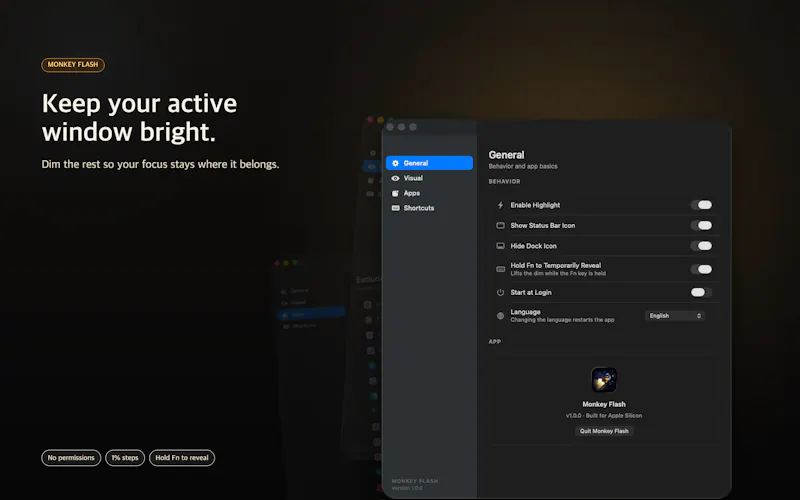
Task: Toggle Hold Fn to Temporarily Reveal switch
Action: 702,269
